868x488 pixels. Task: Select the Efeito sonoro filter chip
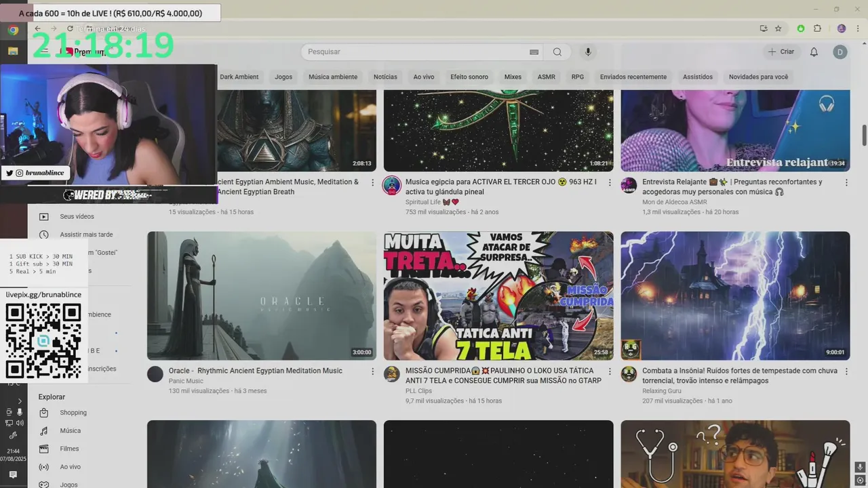point(469,77)
